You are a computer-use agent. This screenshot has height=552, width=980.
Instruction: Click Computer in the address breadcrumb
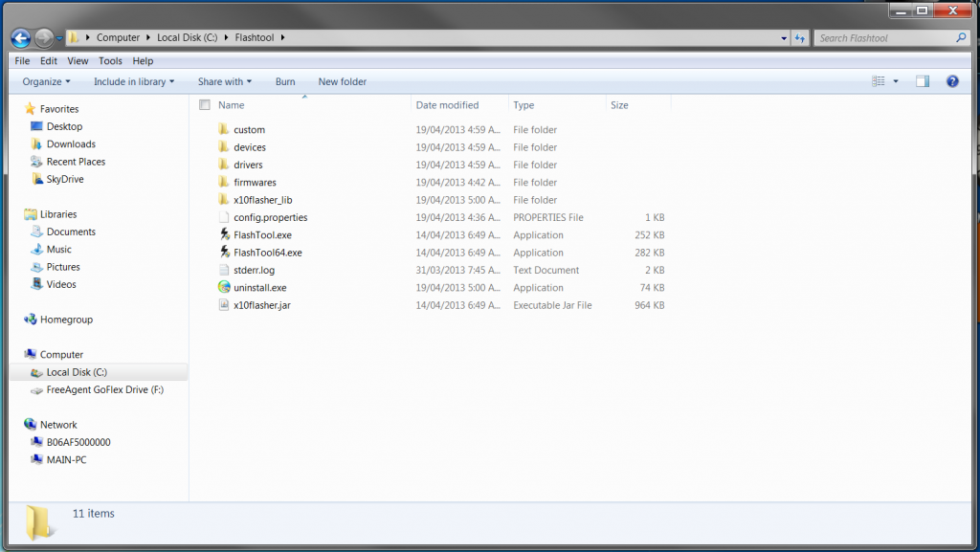[118, 37]
